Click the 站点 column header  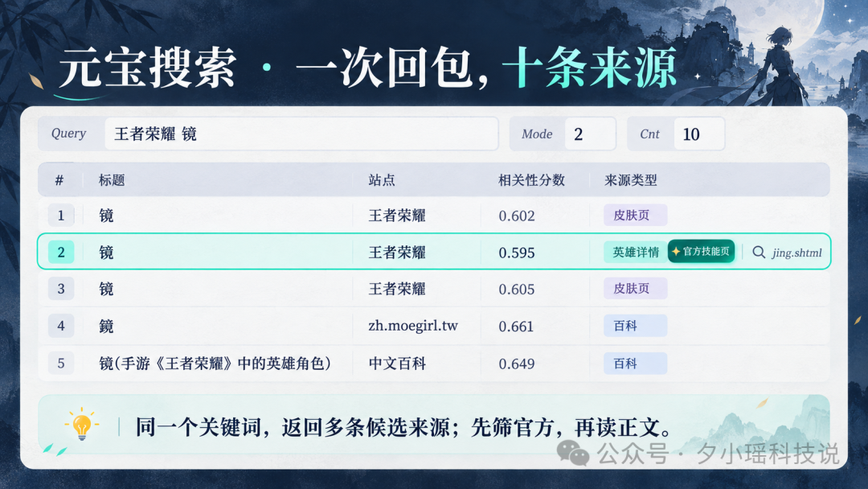382,180
